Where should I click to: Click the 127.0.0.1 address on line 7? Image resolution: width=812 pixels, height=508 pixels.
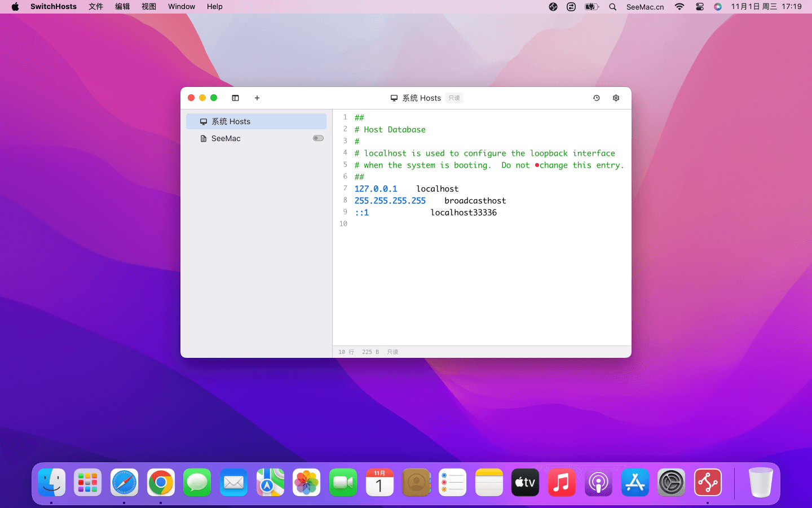(x=376, y=189)
